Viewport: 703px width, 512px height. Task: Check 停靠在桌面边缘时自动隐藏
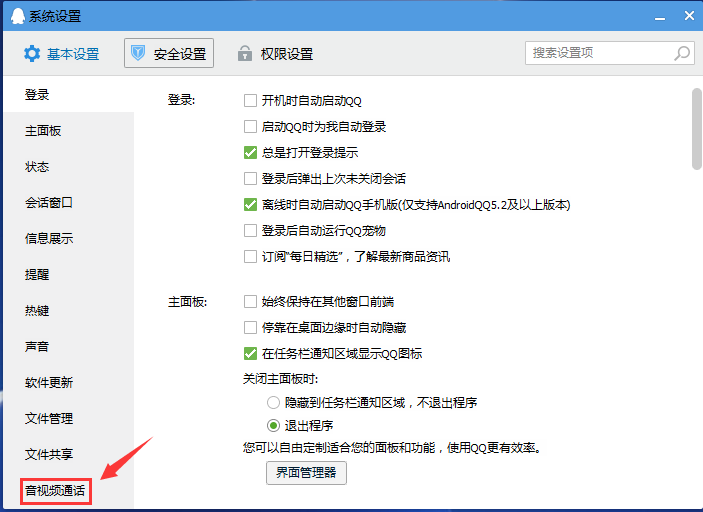(x=250, y=328)
